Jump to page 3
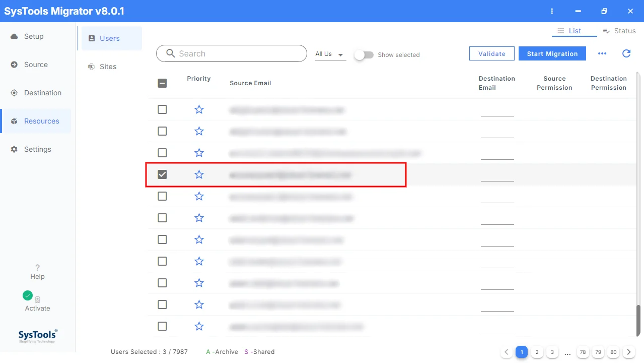644x363 pixels. [x=552, y=352]
